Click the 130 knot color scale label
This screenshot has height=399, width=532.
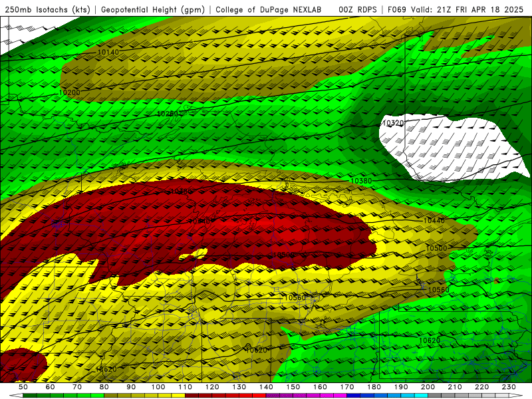tap(239, 387)
